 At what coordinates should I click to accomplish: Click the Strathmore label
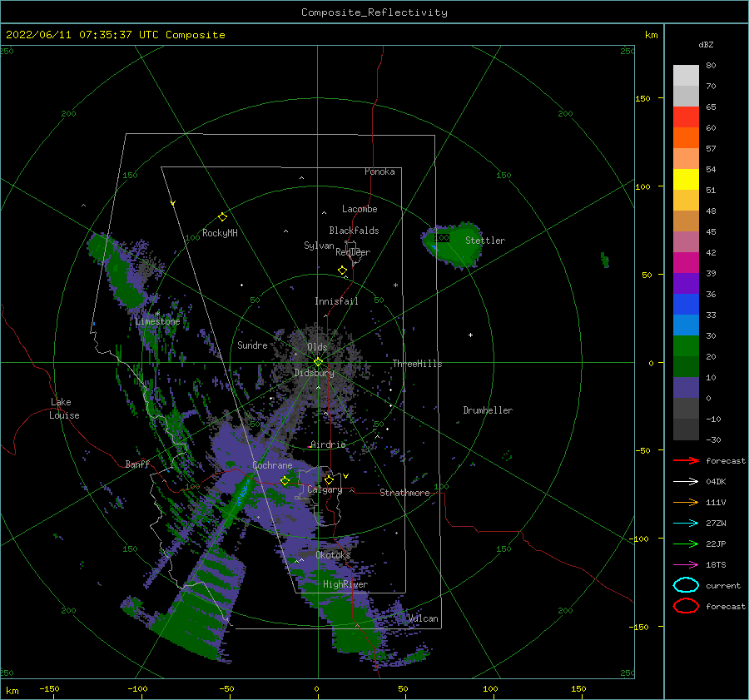[x=404, y=493]
